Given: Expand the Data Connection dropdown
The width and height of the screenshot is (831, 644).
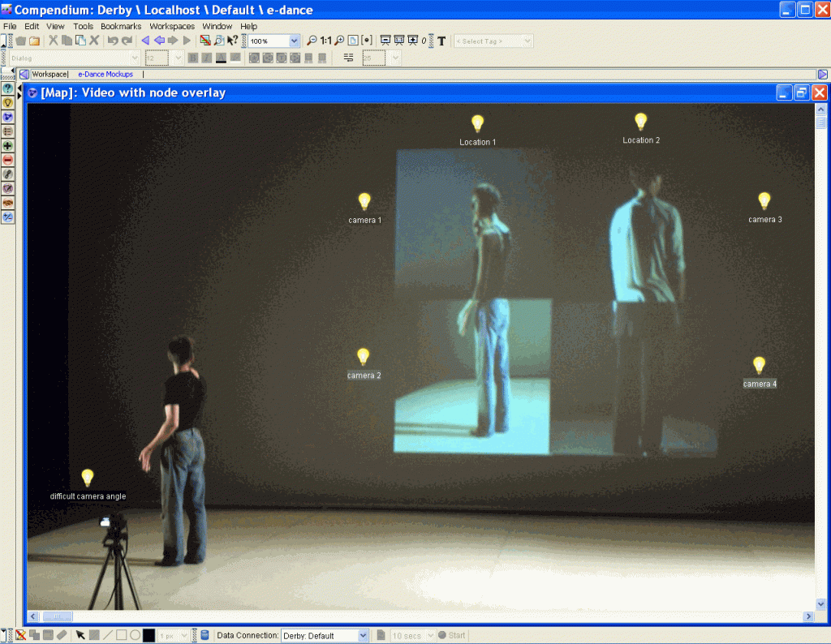Looking at the screenshot, I should [x=363, y=636].
